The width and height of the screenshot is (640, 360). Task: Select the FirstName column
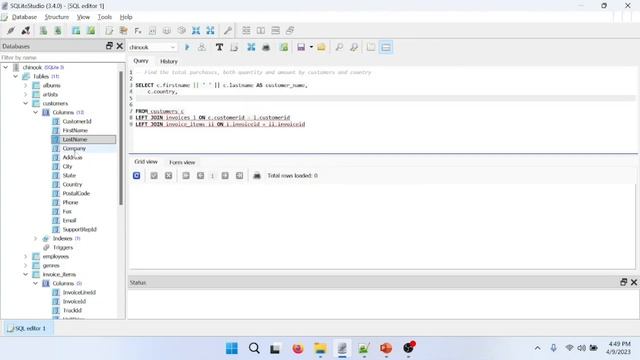(x=75, y=130)
